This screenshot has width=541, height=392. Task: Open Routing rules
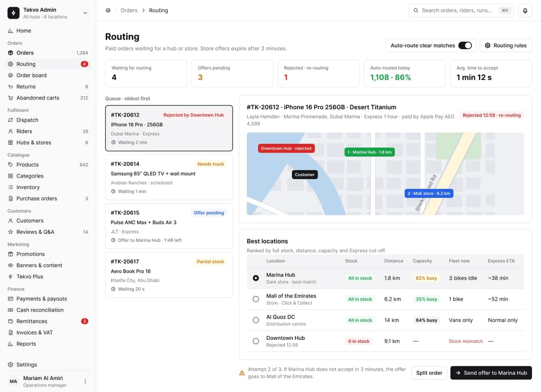506,46
